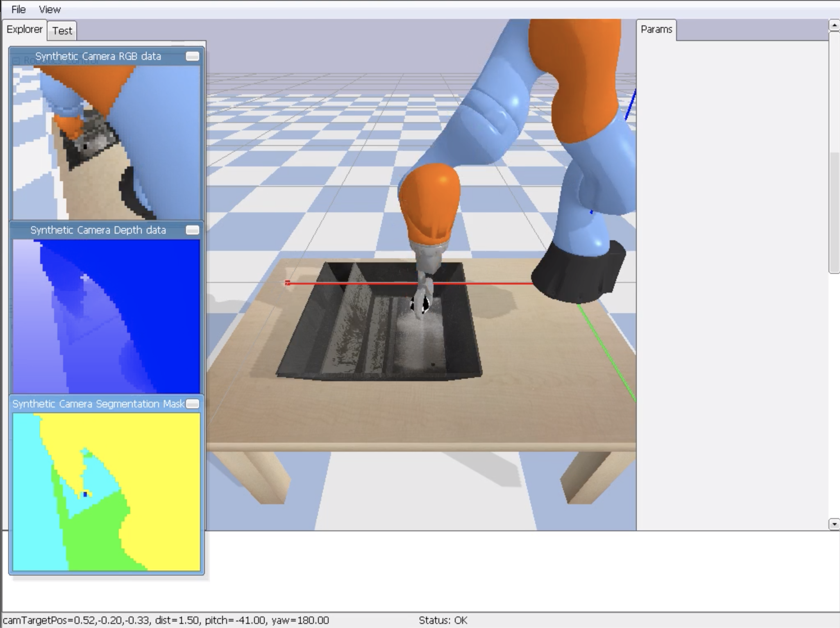This screenshot has height=628, width=840.
Task: Open the File menu
Action: (x=18, y=9)
